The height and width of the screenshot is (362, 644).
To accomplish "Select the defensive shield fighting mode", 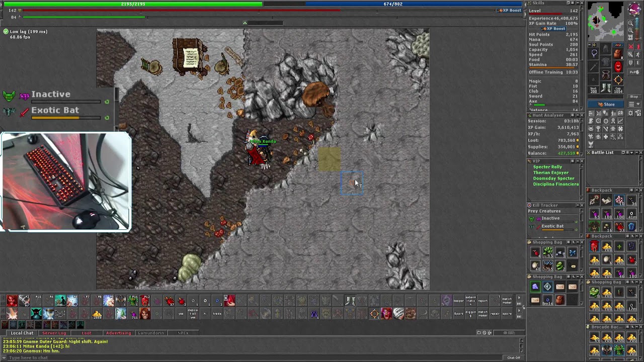I will coord(631,62).
